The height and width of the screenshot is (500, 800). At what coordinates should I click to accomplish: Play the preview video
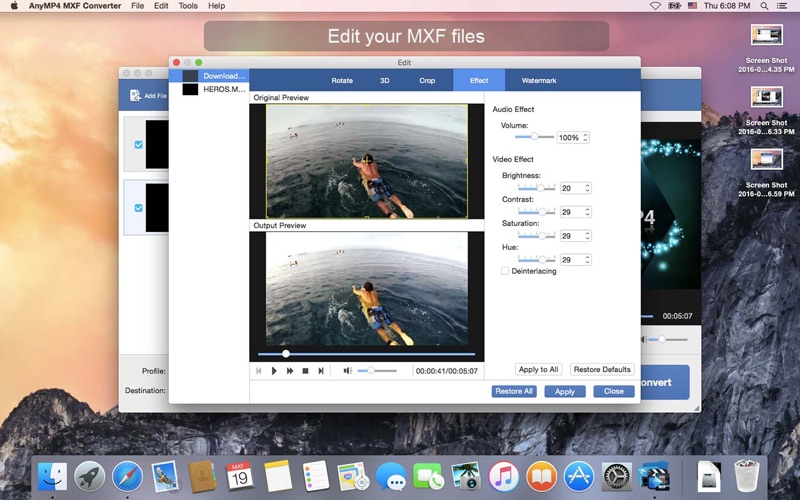[x=274, y=371]
